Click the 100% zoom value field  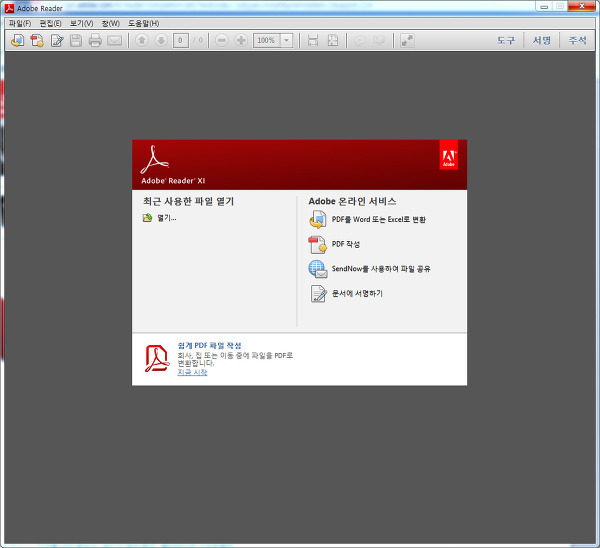[267, 40]
